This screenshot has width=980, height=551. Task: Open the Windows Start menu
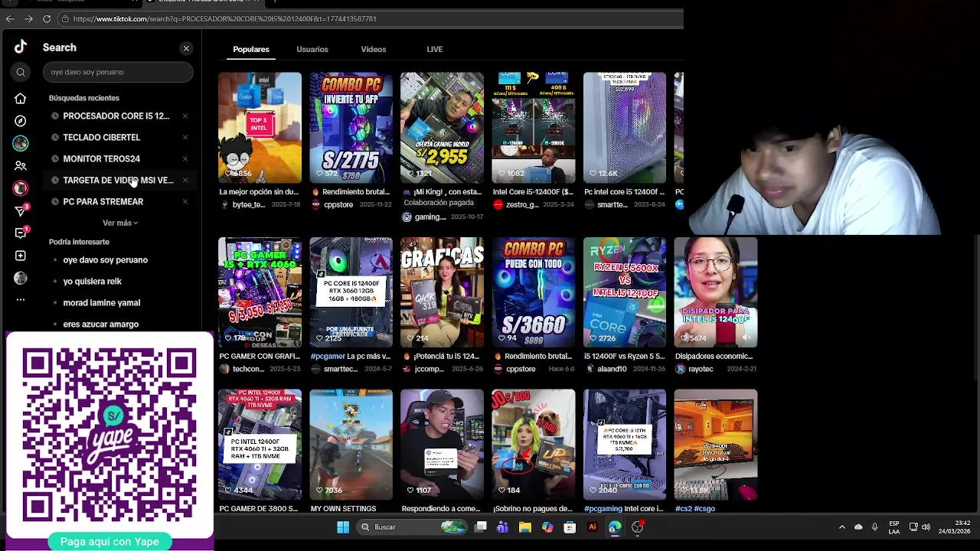(343, 527)
